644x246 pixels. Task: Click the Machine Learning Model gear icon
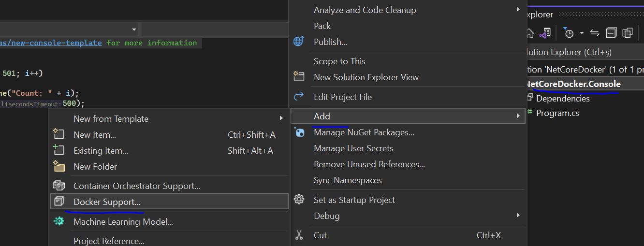coord(59,221)
